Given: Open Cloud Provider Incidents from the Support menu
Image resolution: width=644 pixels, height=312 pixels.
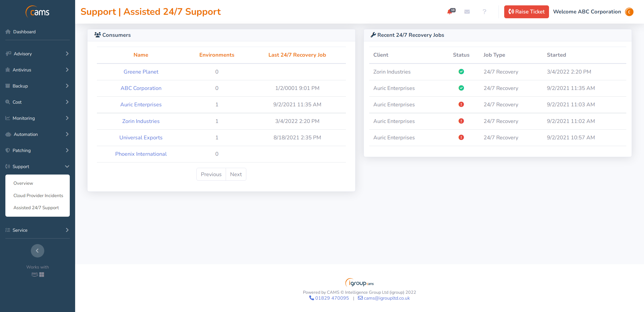Looking at the screenshot, I should click(x=38, y=195).
